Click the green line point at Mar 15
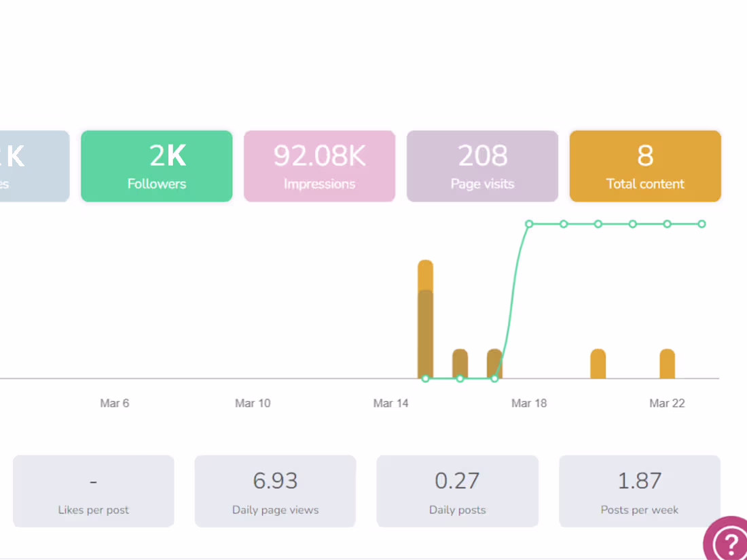Viewport: 747px width, 560px height. (425, 378)
